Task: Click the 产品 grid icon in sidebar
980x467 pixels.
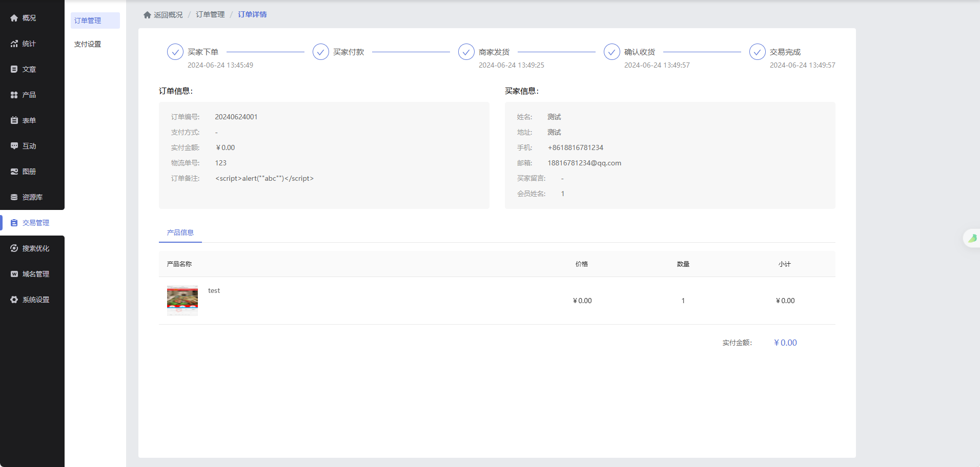Action: (x=14, y=95)
